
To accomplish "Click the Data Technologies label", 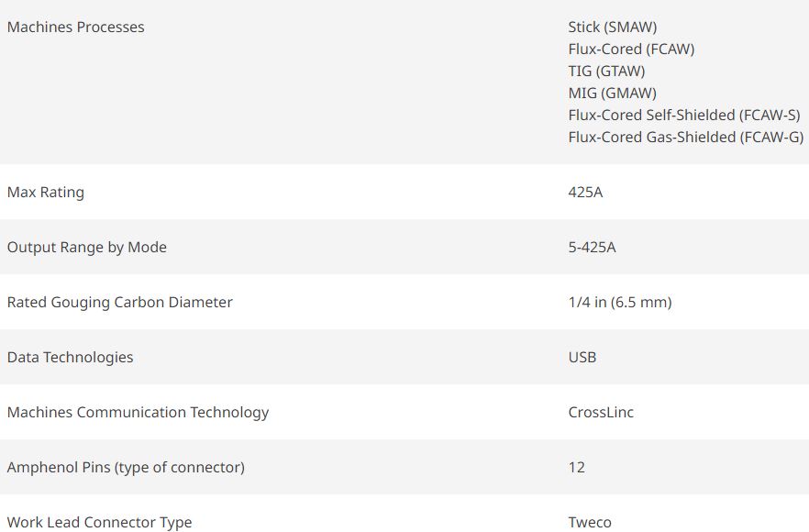I will [x=70, y=358].
